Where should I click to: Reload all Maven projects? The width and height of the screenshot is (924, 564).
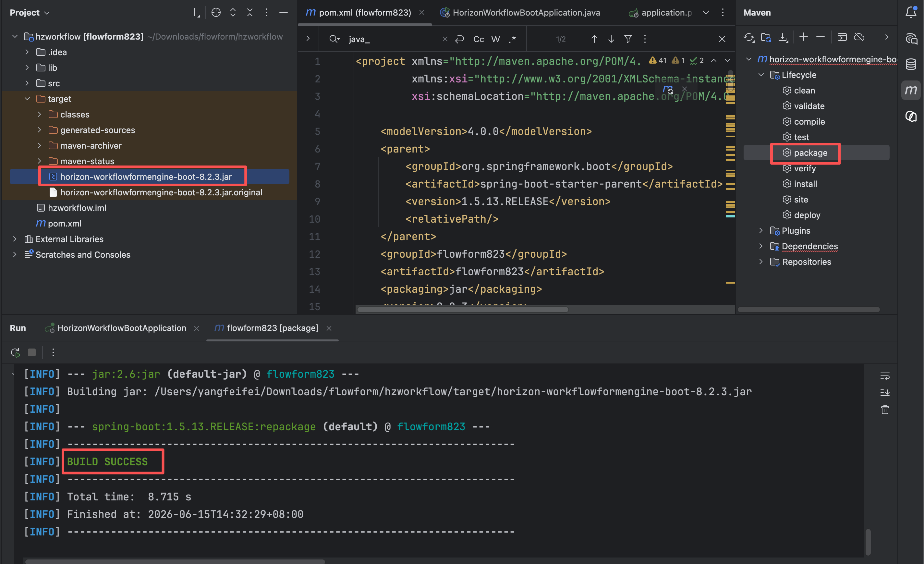[x=749, y=37]
